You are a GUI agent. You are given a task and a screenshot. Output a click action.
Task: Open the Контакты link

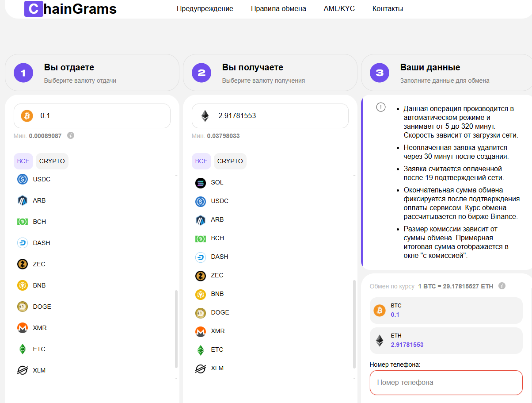click(x=388, y=9)
